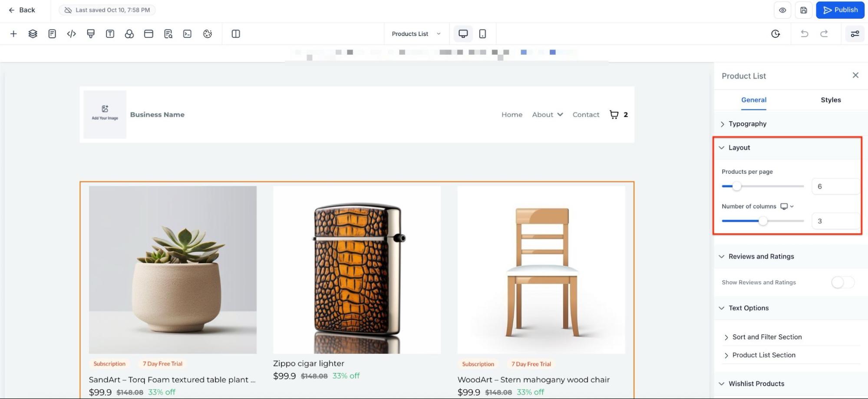
Task: Click the undo arrow icon
Action: tap(804, 34)
